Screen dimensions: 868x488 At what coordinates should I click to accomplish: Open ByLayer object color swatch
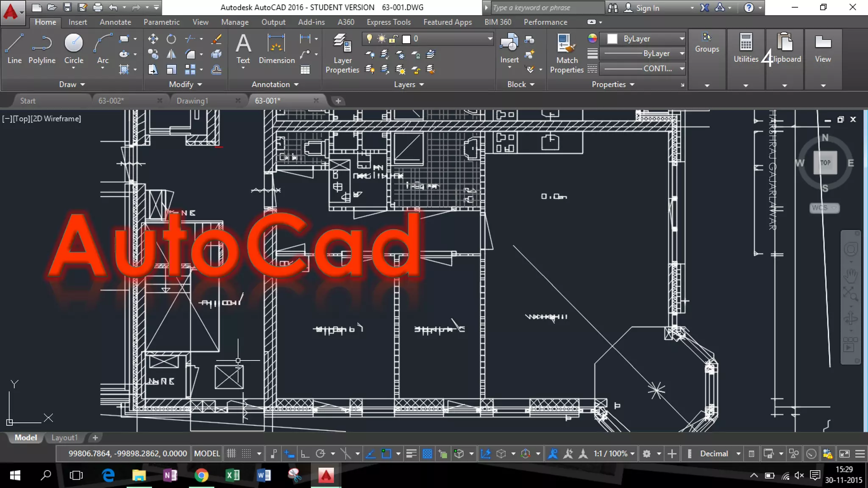coord(612,39)
